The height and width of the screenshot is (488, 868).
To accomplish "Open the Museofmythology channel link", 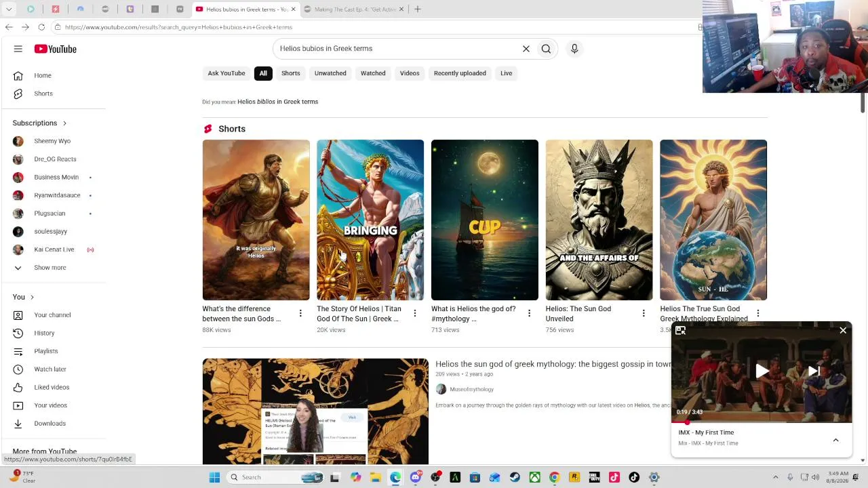I will coord(471,389).
